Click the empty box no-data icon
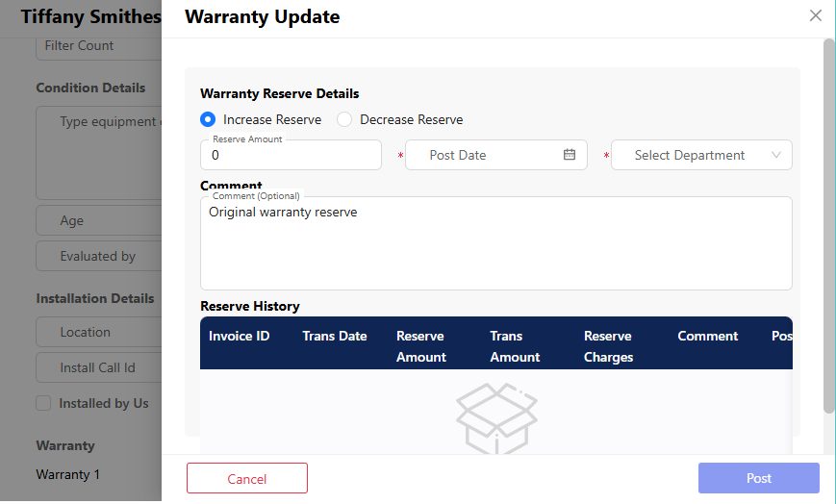This screenshot has height=504, width=836. pyautogui.click(x=496, y=418)
